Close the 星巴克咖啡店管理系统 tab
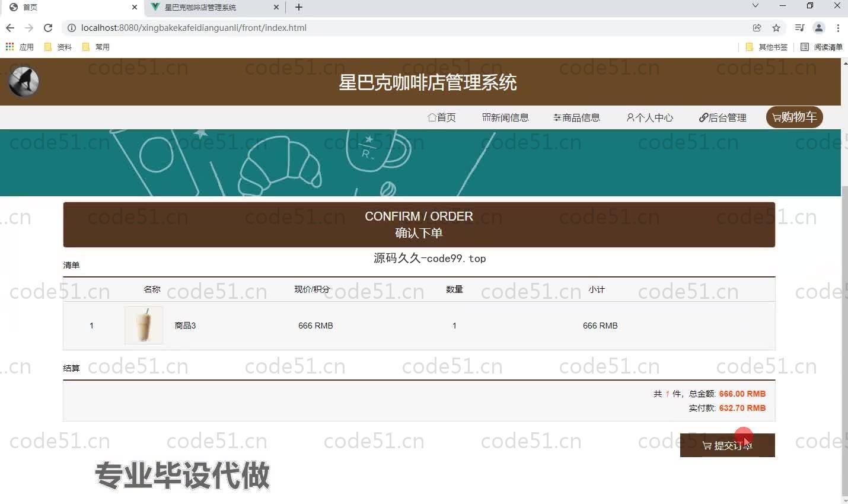 [276, 7]
